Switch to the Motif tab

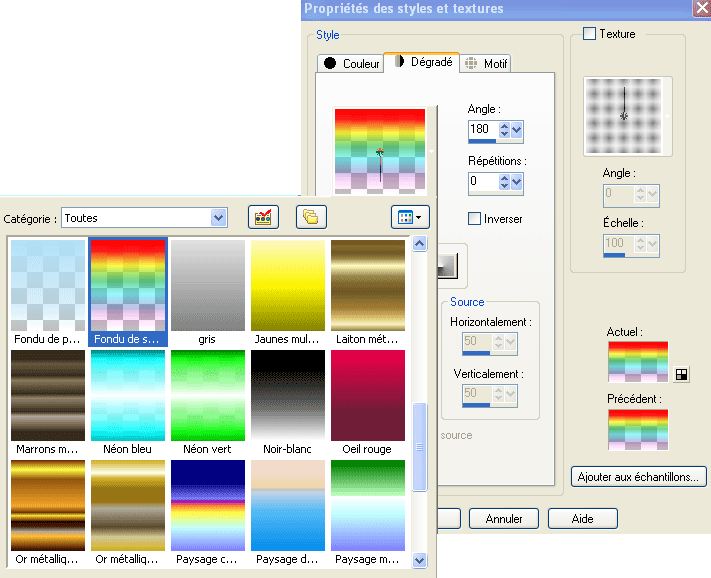tap(486, 63)
